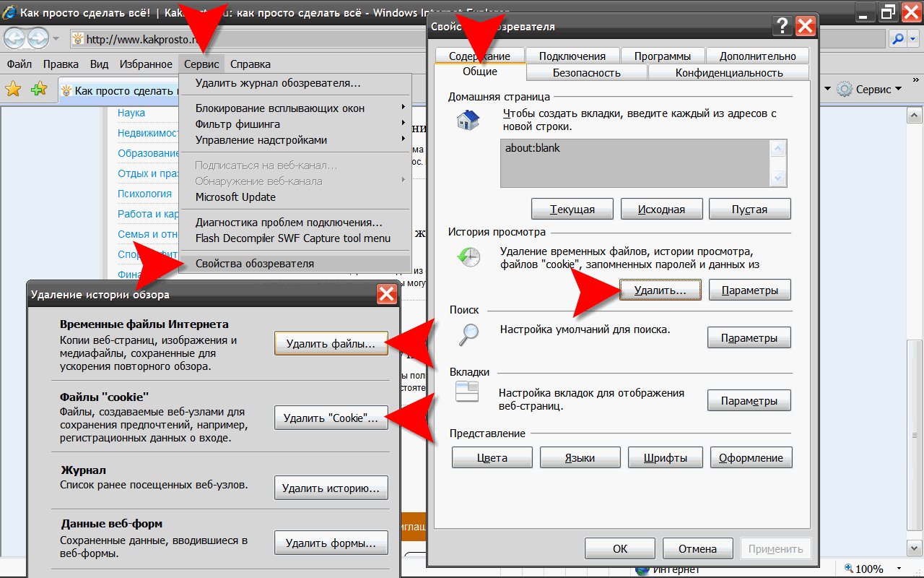The width and height of the screenshot is (924, 578).
Task: Select Microsoft Update menu entry
Action: pyautogui.click(x=295, y=197)
